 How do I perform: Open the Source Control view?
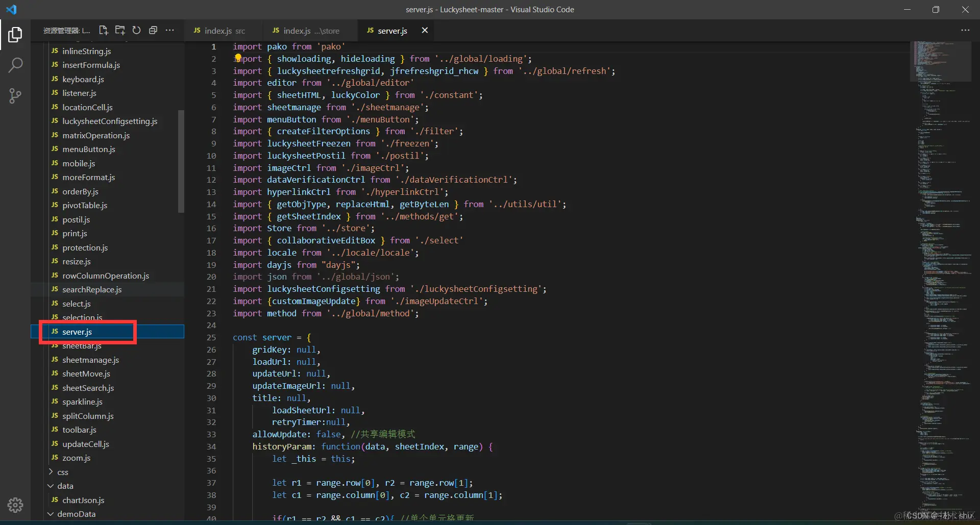pyautogui.click(x=15, y=95)
